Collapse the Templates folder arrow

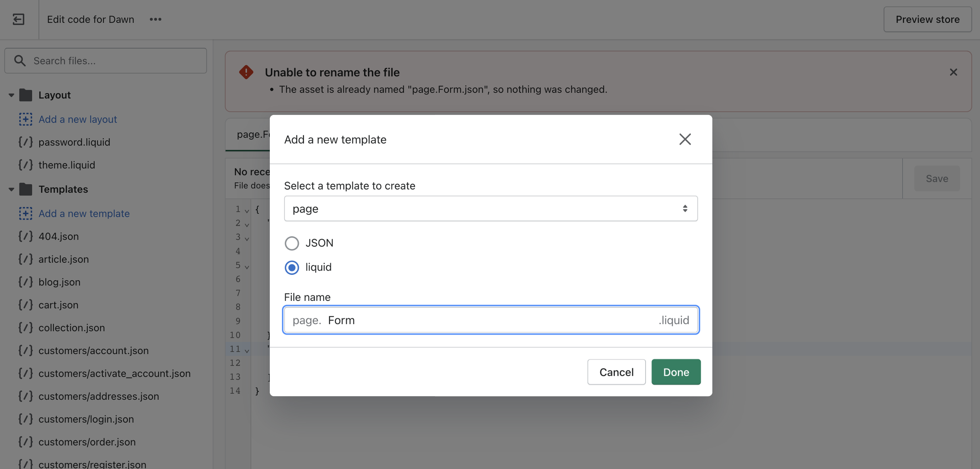coord(11,189)
